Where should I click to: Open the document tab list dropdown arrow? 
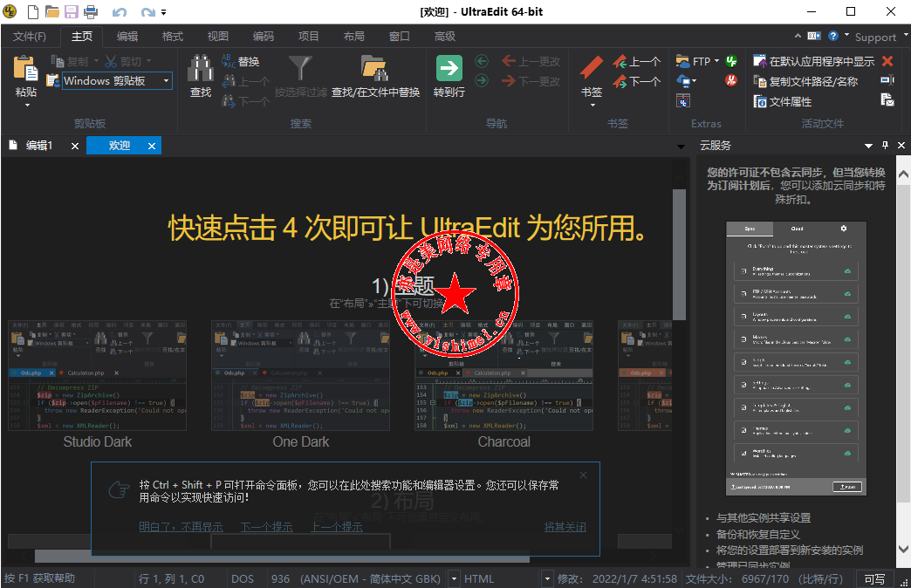(x=681, y=147)
